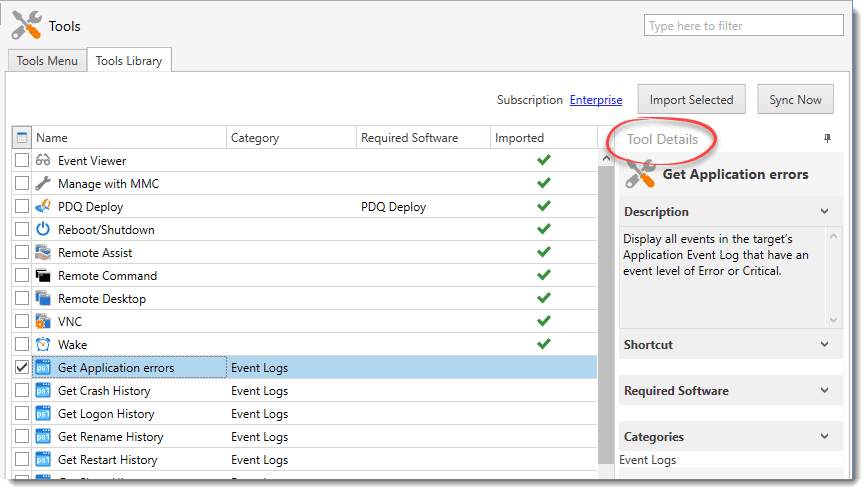This screenshot has height=494, width=868.
Task: Click the Manage with MMC wrench icon
Action: tap(43, 183)
